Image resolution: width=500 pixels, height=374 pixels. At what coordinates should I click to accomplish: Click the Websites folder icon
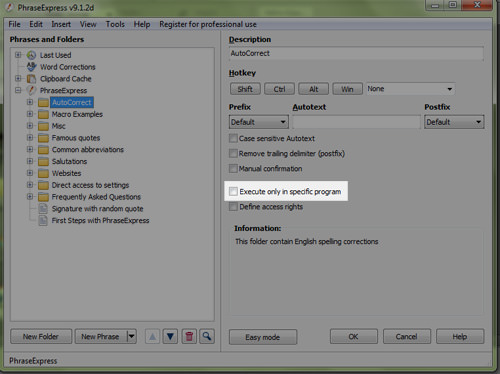click(x=43, y=173)
